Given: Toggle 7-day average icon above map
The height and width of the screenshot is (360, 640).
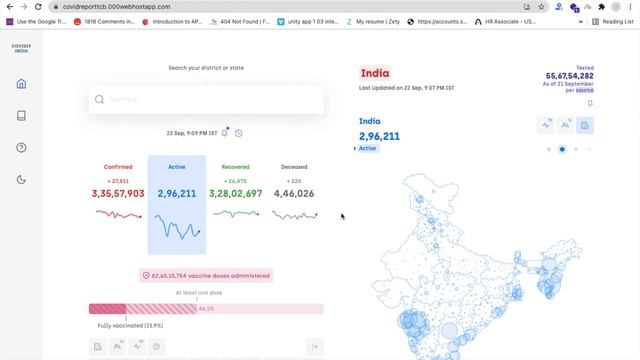Looking at the screenshot, I should click(x=546, y=125).
